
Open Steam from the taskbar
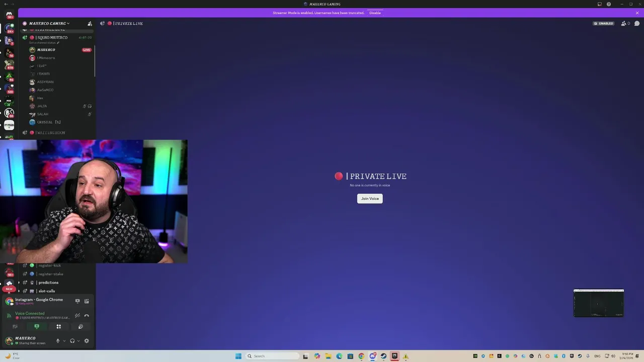[x=383, y=356]
